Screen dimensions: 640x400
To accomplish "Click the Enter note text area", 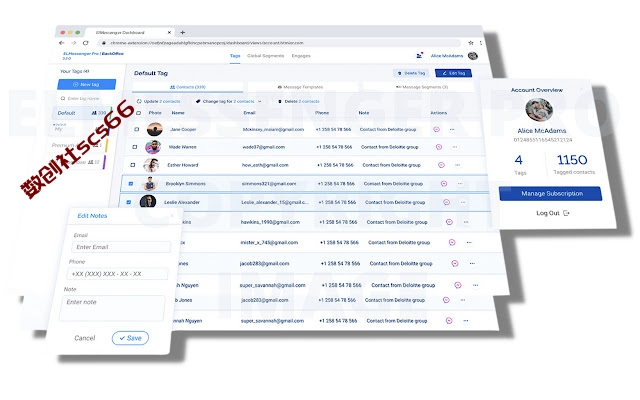I will pos(112,308).
